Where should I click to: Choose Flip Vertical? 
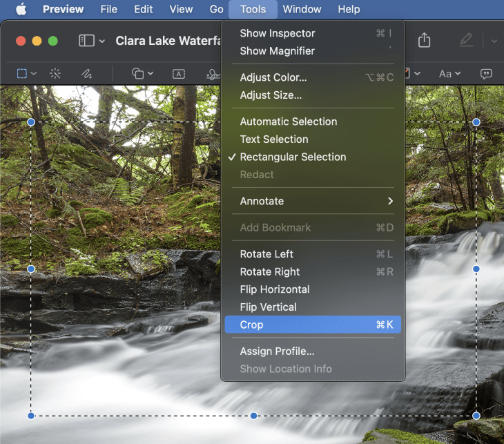(x=313, y=307)
